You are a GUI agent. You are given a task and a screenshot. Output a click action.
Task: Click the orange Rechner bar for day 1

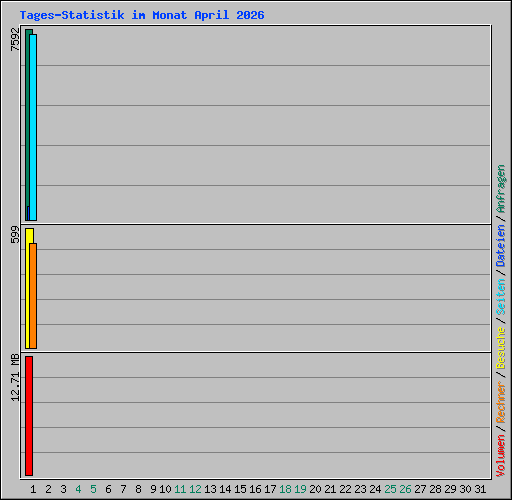pyautogui.click(x=33, y=296)
